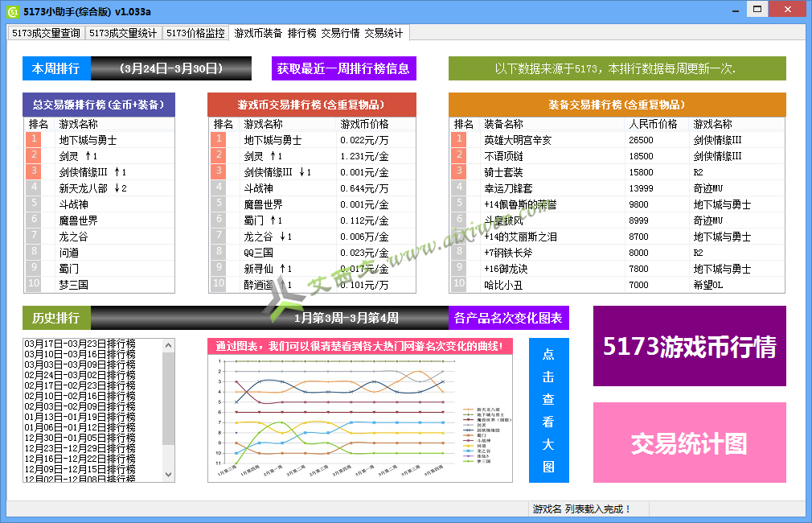Select 12月09日-12月15日排行榜 entry
This screenshot has height=523, width=812.
click(80, 469)
